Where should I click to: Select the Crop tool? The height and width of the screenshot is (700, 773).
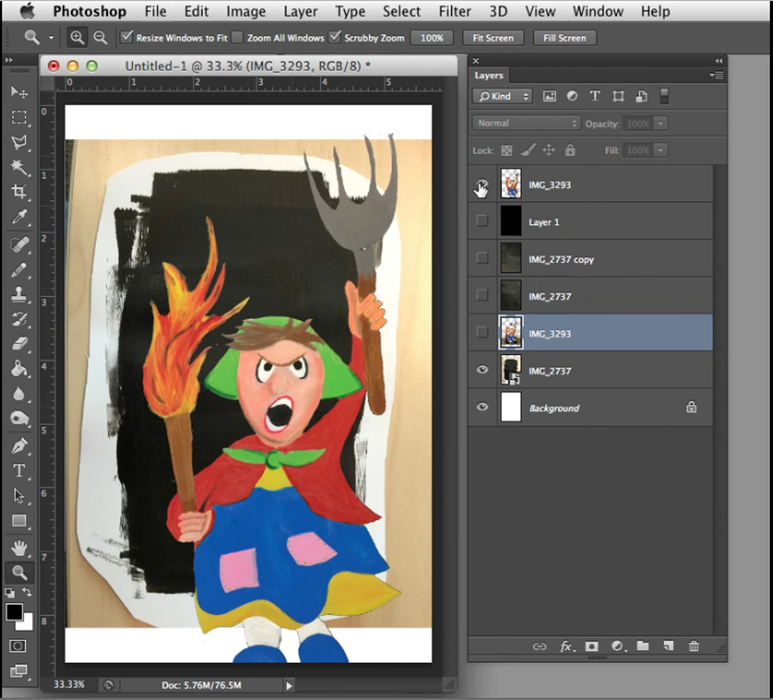click(19, 191)
